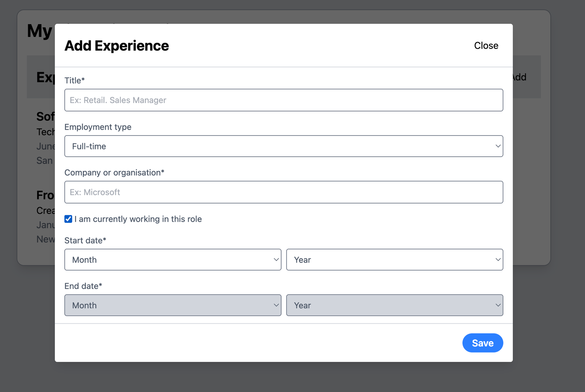Click the "Ex: Retail. Sales Manager" placeholder box
This screenshot has width=585, height=392.
point(284,100)
